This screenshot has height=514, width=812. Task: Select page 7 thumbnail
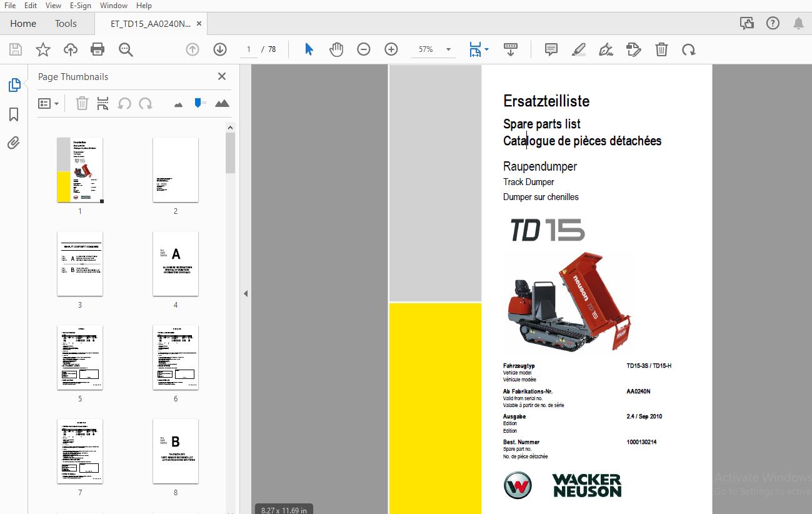tap(80, 451)
